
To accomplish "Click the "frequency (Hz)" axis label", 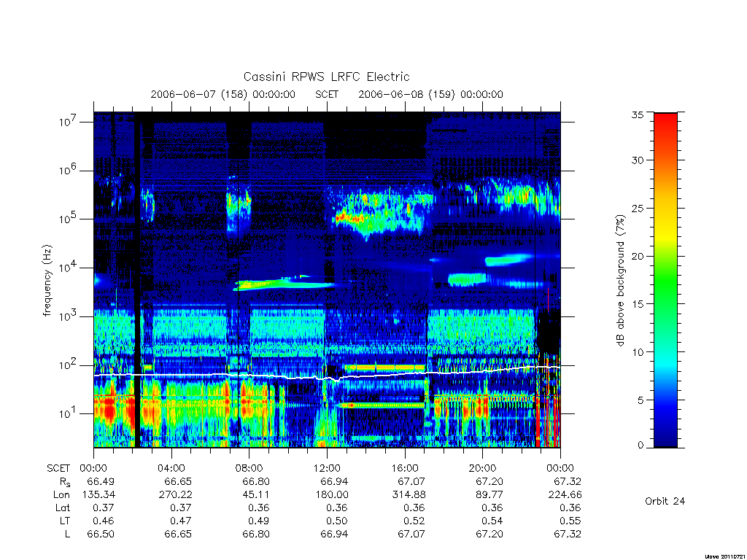I will [47, 280].
